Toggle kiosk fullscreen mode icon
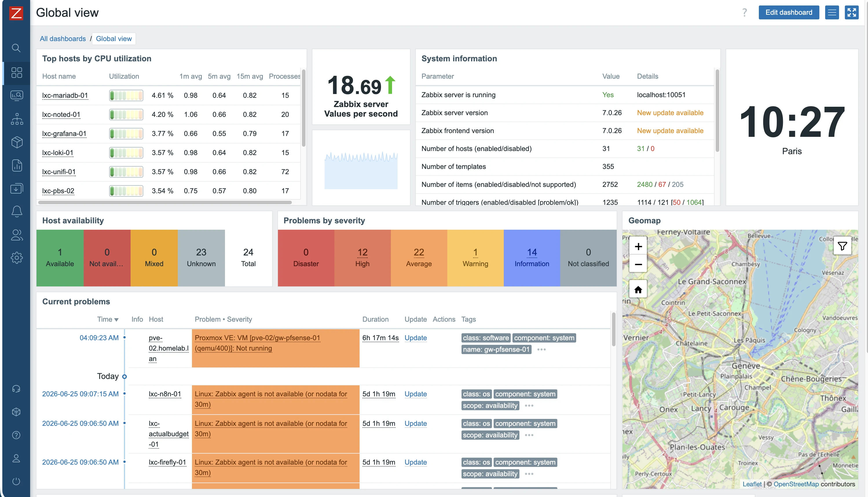This screenshot has width=868, height=497. (851, 13)
